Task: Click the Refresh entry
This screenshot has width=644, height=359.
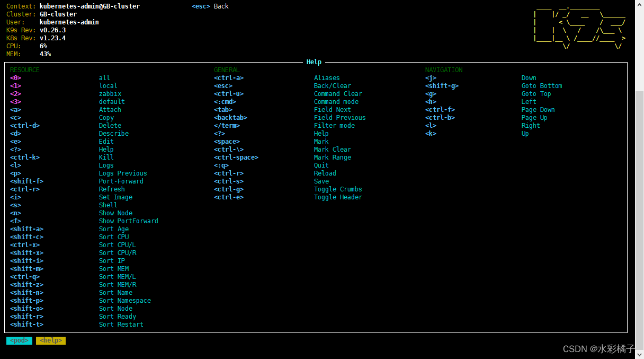Action: tap(112, 189)
